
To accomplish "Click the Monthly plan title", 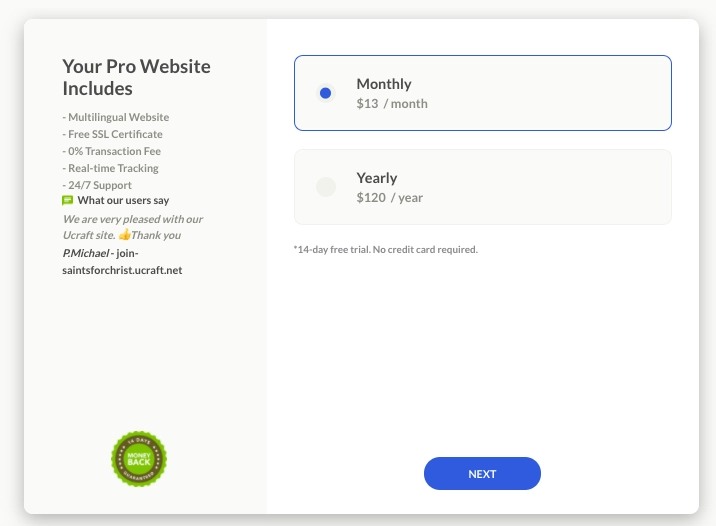I will pyautogui.click(x=384, y=84).
